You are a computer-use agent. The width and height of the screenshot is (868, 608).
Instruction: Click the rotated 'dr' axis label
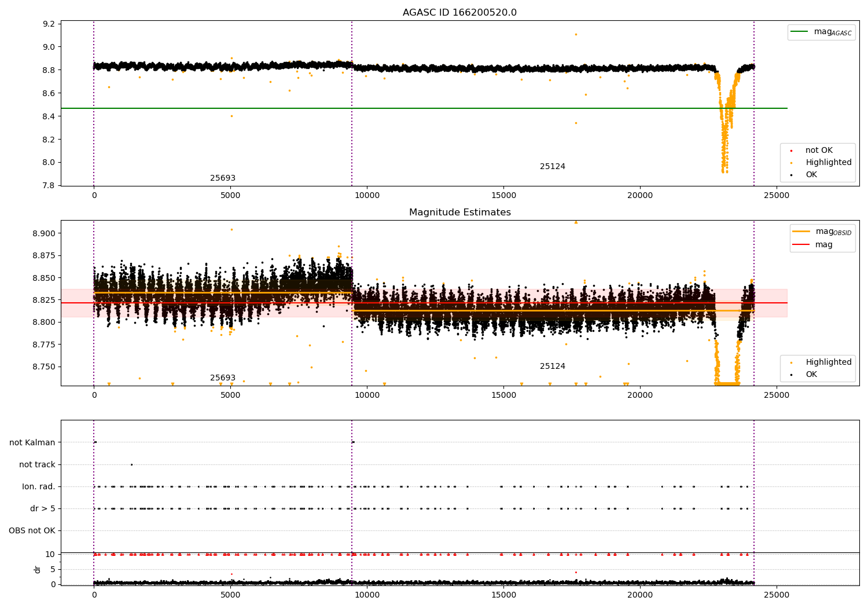38,569
